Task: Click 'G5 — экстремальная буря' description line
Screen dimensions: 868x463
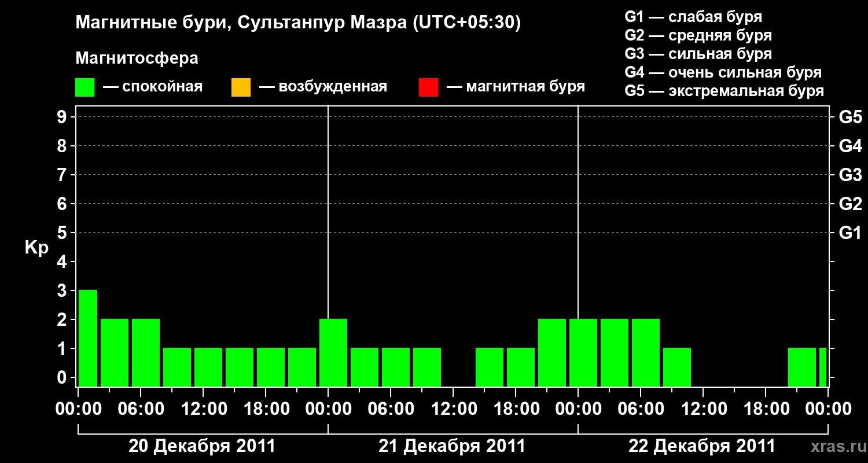Action: click(x=724, y=91)
